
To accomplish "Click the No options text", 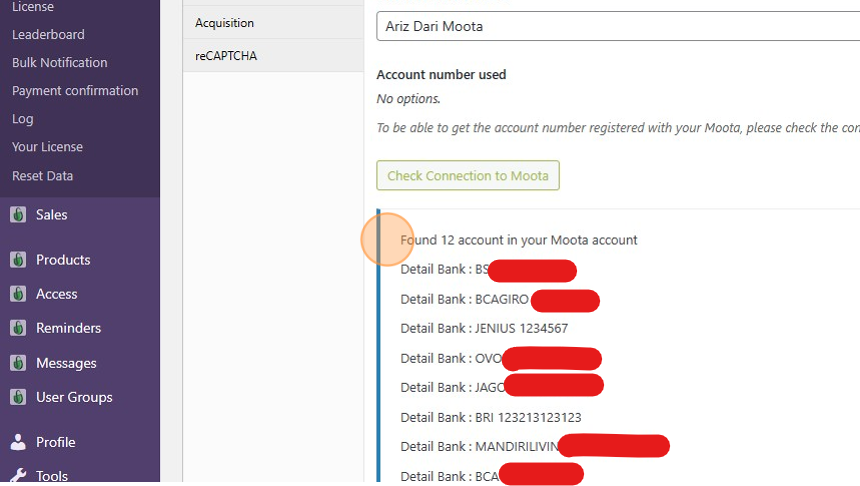I will pos(408,99).
